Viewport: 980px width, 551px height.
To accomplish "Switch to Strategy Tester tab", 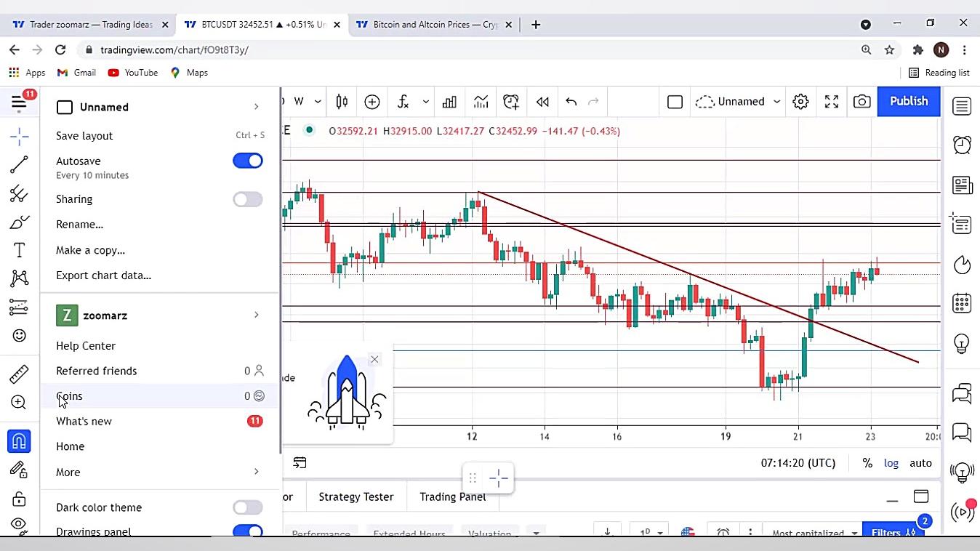I will tap(356, 497).
